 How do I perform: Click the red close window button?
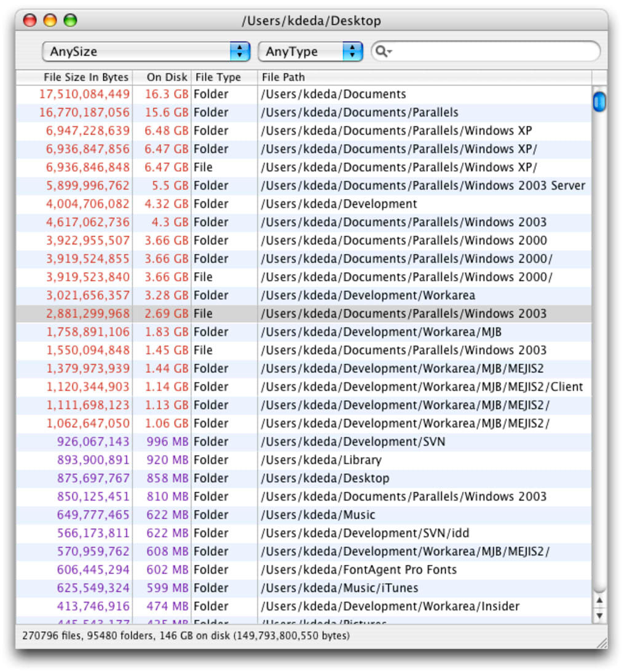(x=30, y=20)
